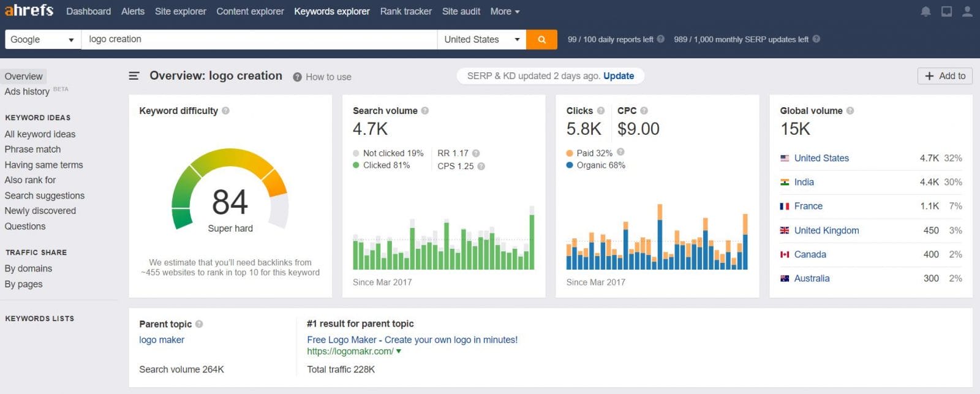Click the United States flag icon
The height and width of the screenshot is (394, 980).
pyautogui.click(x=785, y=158)
